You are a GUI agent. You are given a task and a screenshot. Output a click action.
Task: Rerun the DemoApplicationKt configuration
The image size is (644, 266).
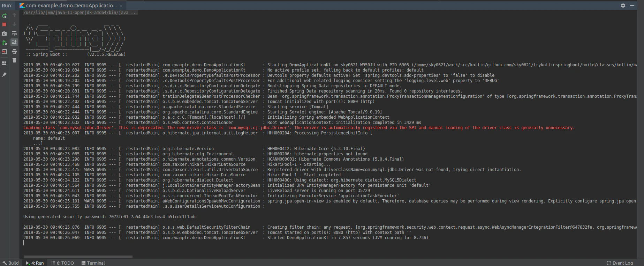click(x=4, y=15)
